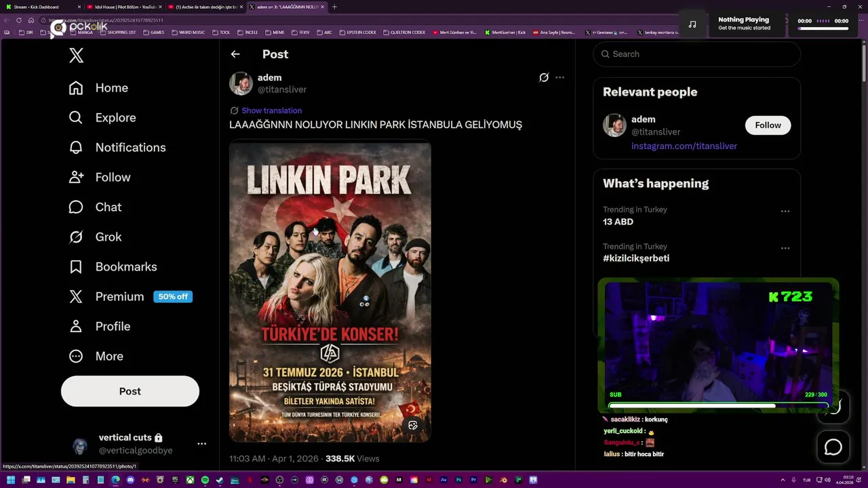Click the back arrow beside Post heading
The width and height of the screenshot is (868, 488).
[x=235, y=54]
